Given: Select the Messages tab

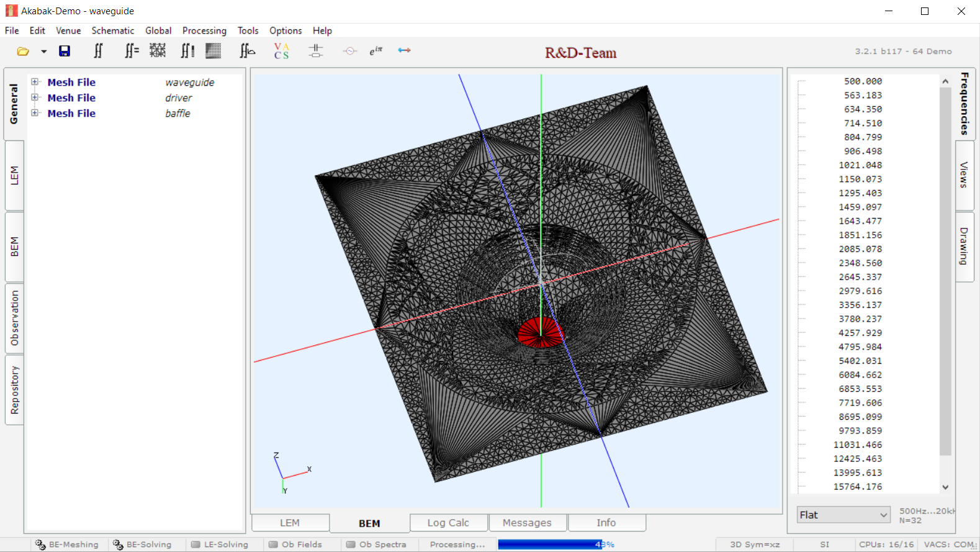Looking at the screenshot, I should point(527,523).
